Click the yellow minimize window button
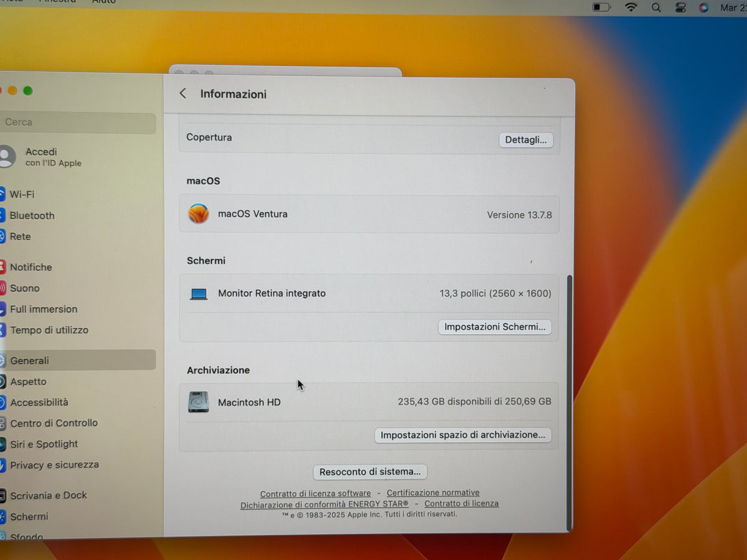 click(12, 91)
